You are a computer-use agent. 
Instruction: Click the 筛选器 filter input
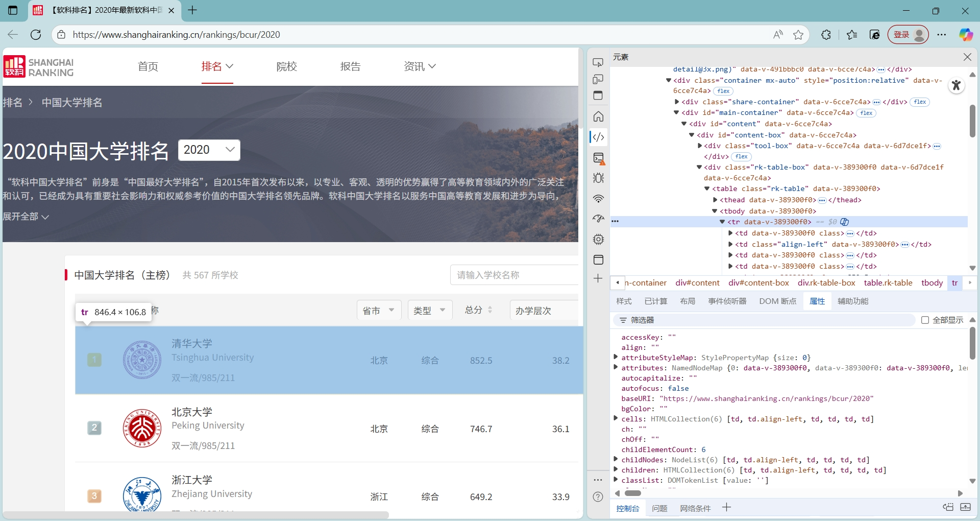[x=766, y=320]
